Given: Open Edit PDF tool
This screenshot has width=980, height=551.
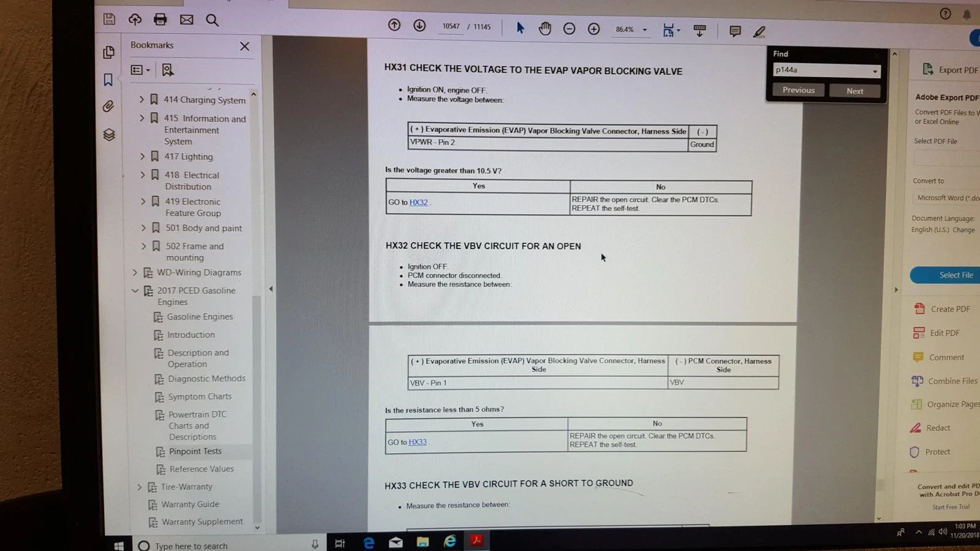Looking at the screenshot, I should click(937, 333).
